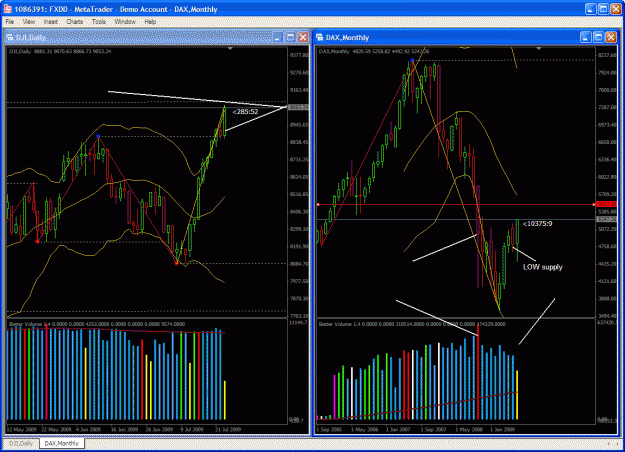The width and height of the screenshot is (625, 452).
Task: Click the current price label on DJI price scale
Action: (x=298, y=107)
